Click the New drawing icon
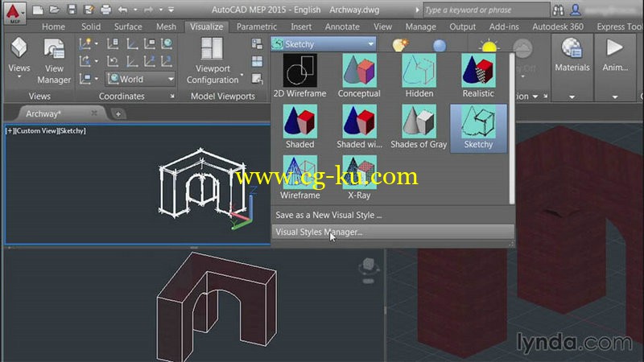Viewport: 644px width, 362px height. pos(38,10)
